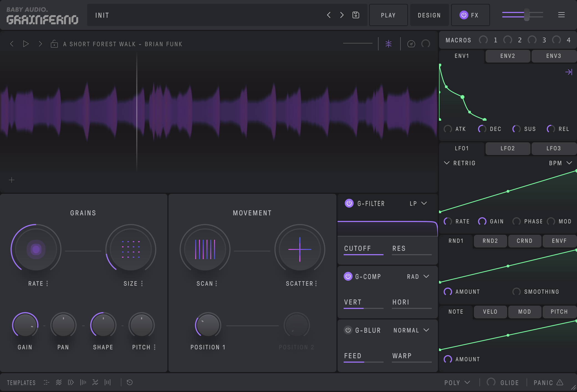
Task: Click the panic warning triangle icon
Action: point(560,382)
